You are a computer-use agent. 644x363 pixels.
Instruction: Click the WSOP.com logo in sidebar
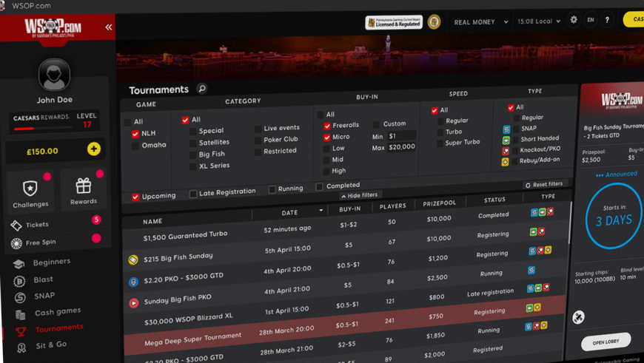[x=53, y=28]
